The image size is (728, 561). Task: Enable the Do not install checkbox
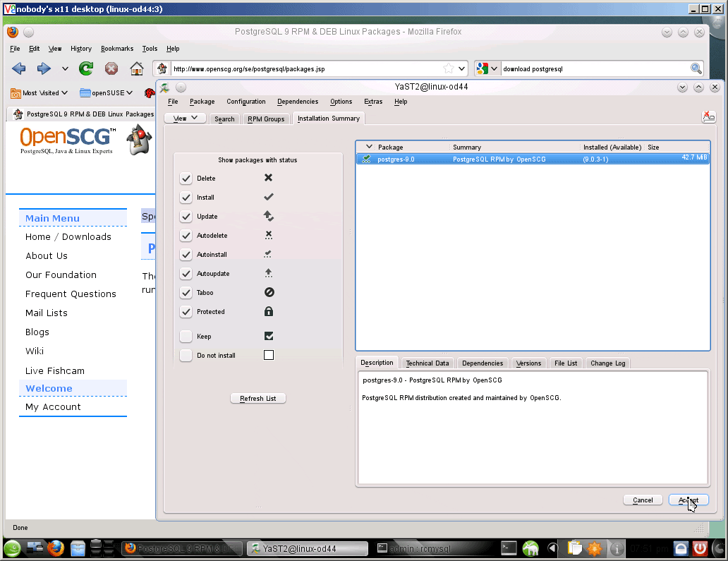tap(186, 355)
